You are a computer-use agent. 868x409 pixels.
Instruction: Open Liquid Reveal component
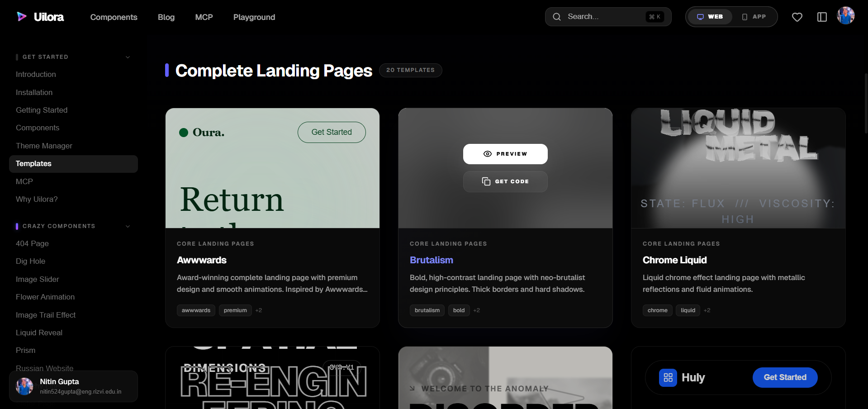(x=39, y=333)
